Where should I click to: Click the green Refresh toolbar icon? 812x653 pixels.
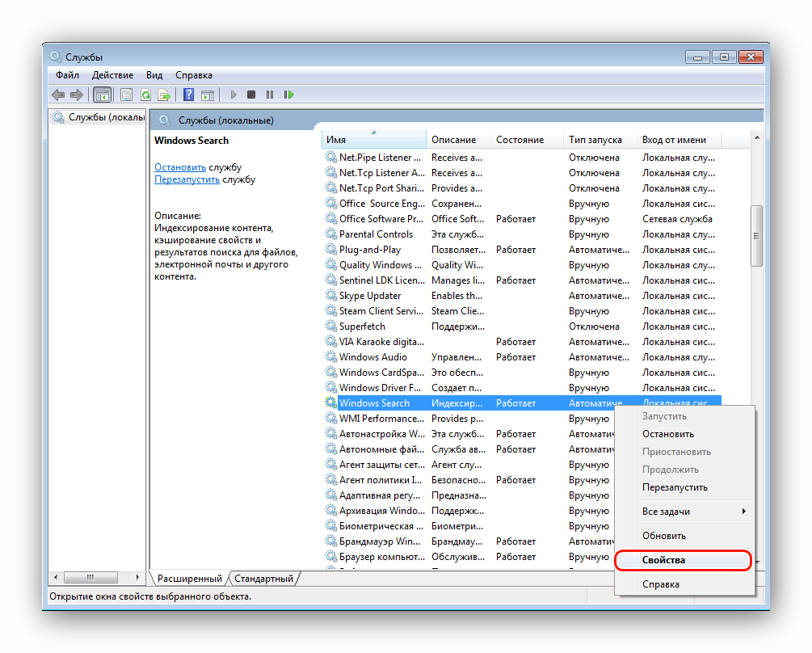145,95
